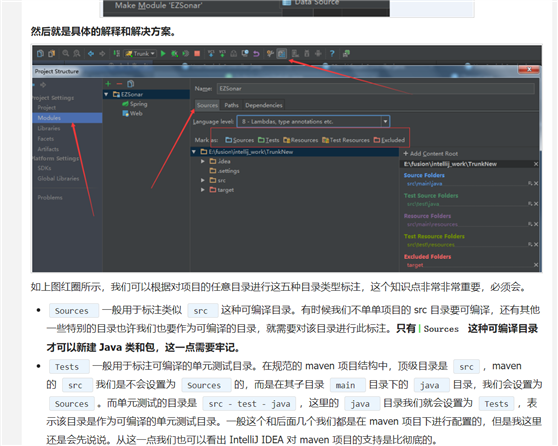This screenshot has height=446, width=558.
Task: Unexclude target folder with its X
Action: point(536,265)
